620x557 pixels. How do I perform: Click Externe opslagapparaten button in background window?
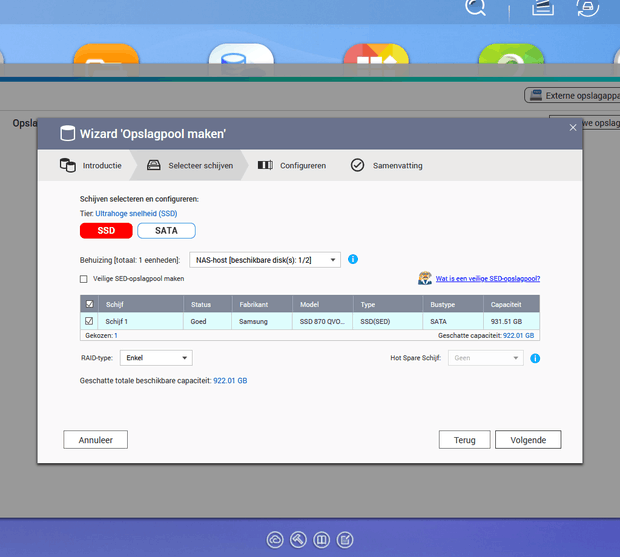tap(573, 95)
